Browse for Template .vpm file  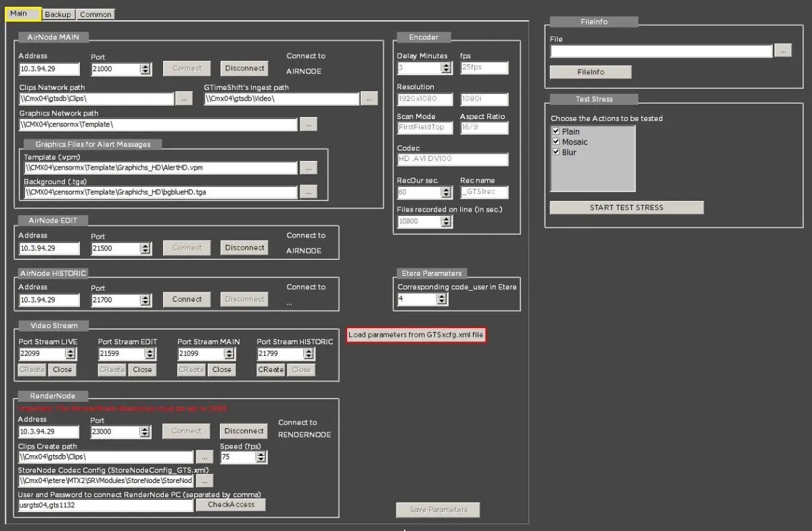[307, 168]
